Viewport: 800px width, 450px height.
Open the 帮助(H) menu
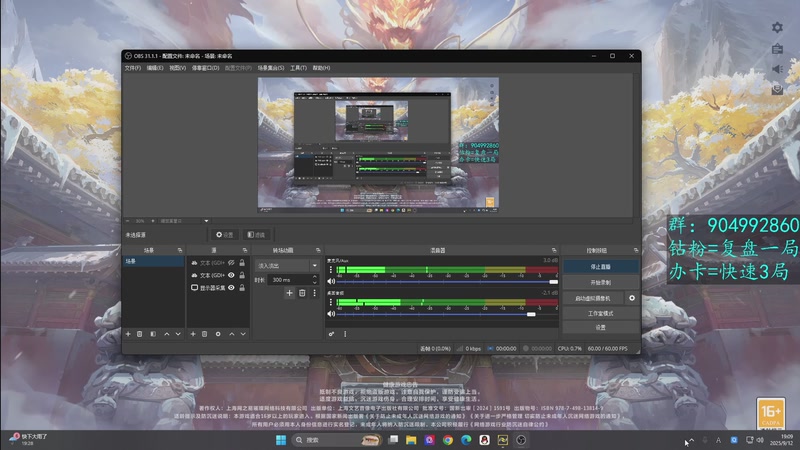click(321, 68)
